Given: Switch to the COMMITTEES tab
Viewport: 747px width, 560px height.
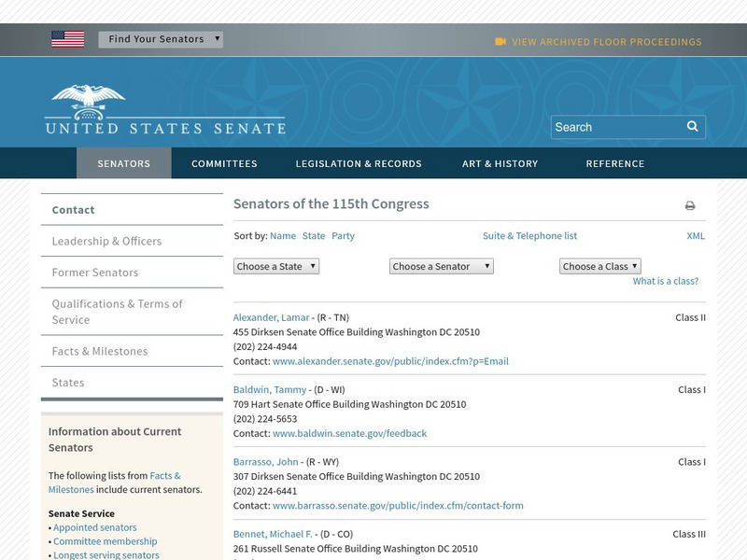Looking at the screenshot, I should pyautogui.click(x=223, y=163).
